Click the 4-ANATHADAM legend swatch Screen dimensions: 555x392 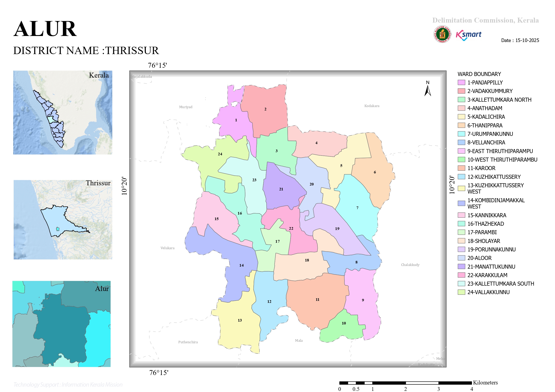(x=461, y=108)
